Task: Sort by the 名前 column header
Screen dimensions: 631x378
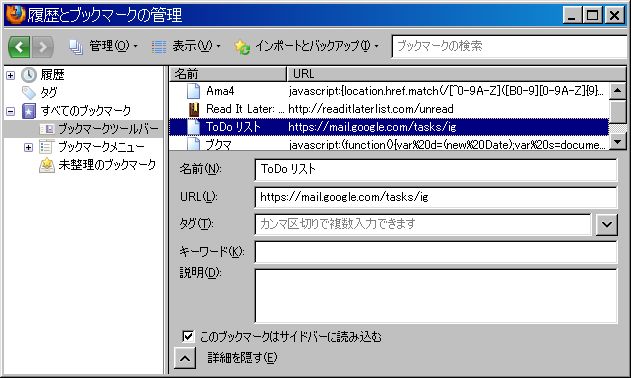Action: point(228,74)
